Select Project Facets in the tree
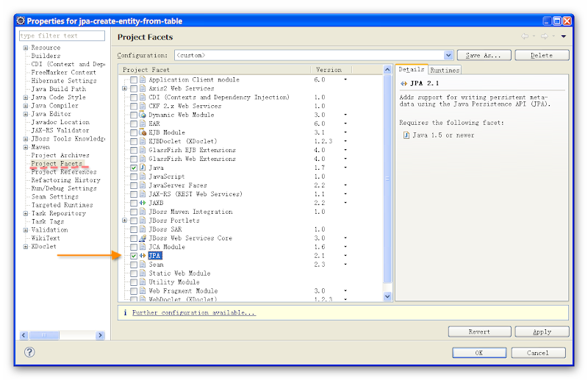Viewport: 588px width, 380px height. point(57,164)
